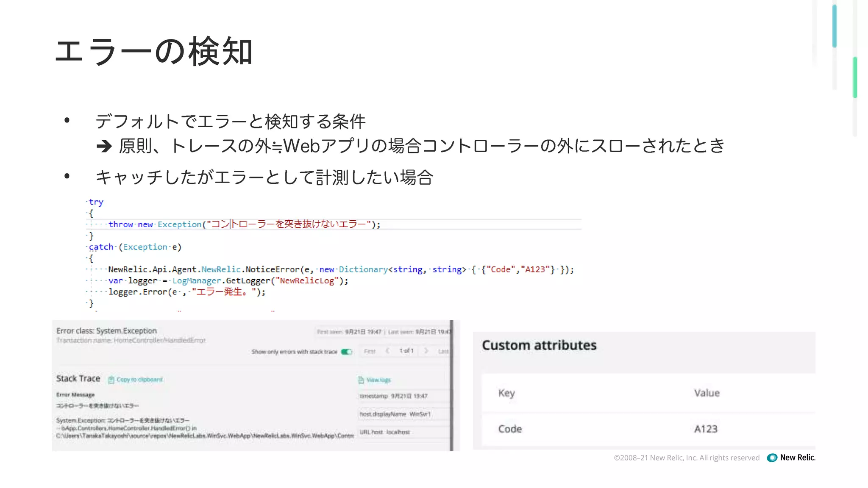Click the previous error chevron
Image resolution: width=868 pixels, height=488 pixels.
pos(388,351)
